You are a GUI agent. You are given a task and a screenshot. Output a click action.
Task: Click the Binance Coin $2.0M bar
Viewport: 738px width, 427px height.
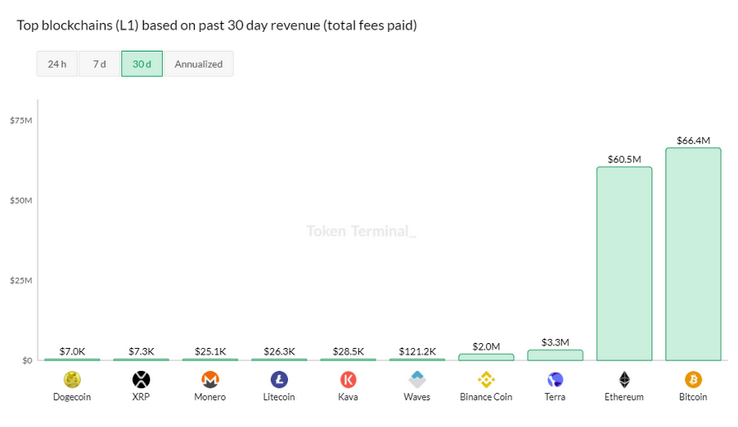pyautogui.click(x=486, y=357)
